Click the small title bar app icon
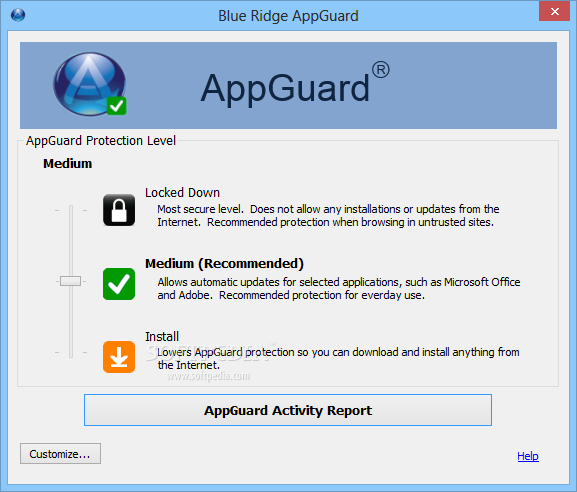 tap(18, 15)
